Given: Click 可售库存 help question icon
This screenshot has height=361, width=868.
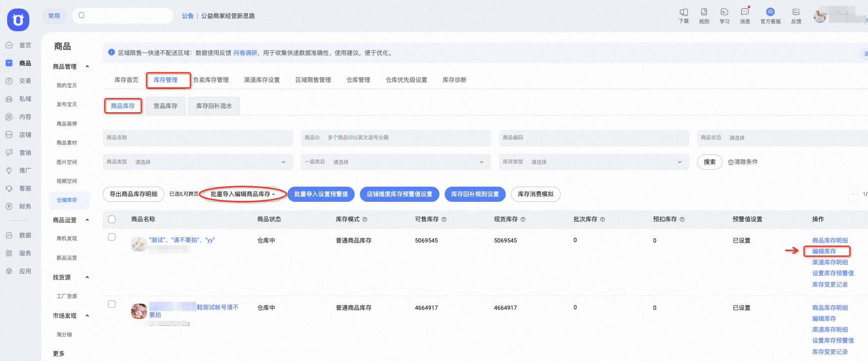Looking at the screenshot, I should tap(444, 219).
